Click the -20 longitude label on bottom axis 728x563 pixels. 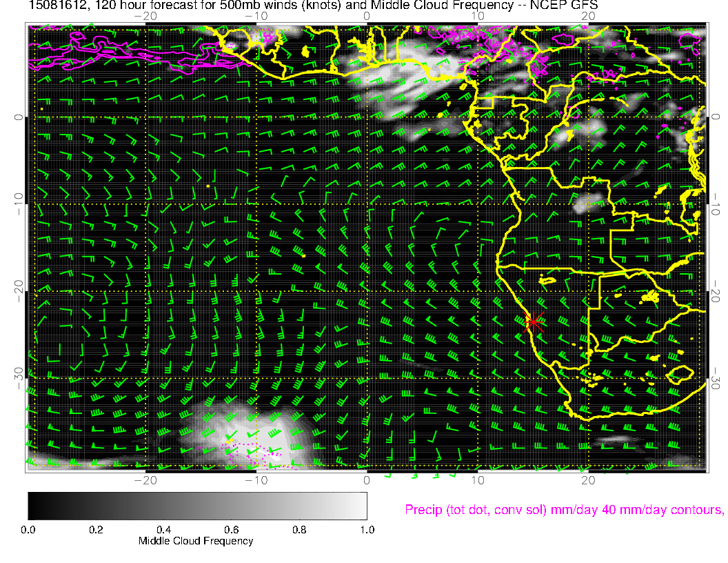click(145, 480)
